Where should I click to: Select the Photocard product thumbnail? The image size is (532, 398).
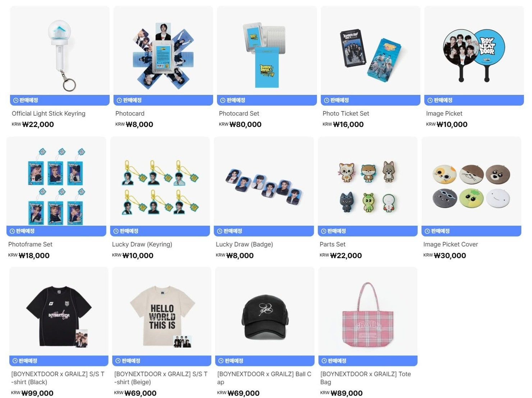point(163,51)
